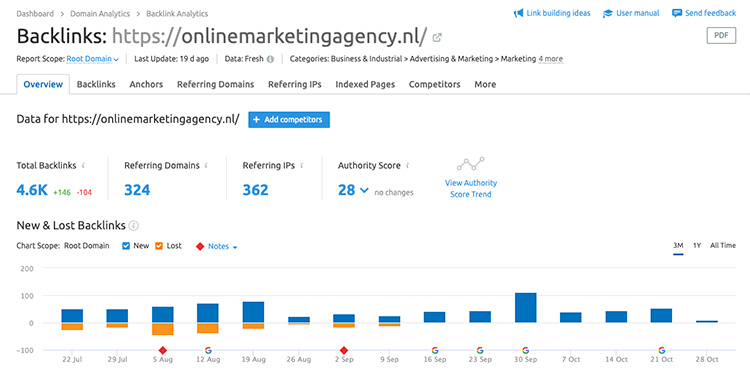
Task: Switch to the Referring Domains tab
Action: (x=215, y=85)
